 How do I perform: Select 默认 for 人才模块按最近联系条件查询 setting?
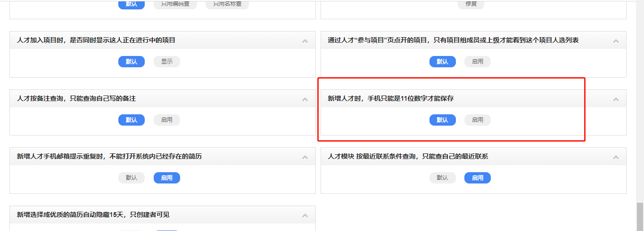(443, 178)
